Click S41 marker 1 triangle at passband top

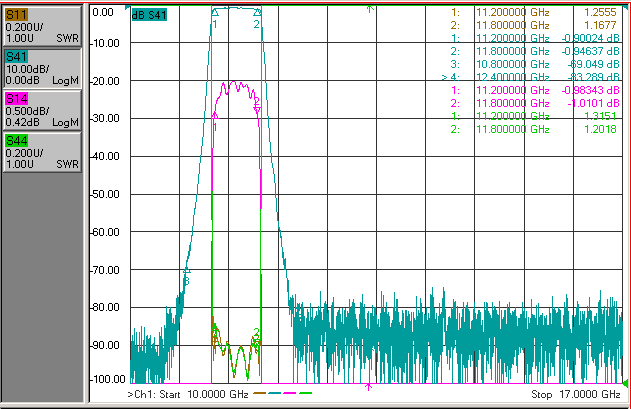pos(215,11)
